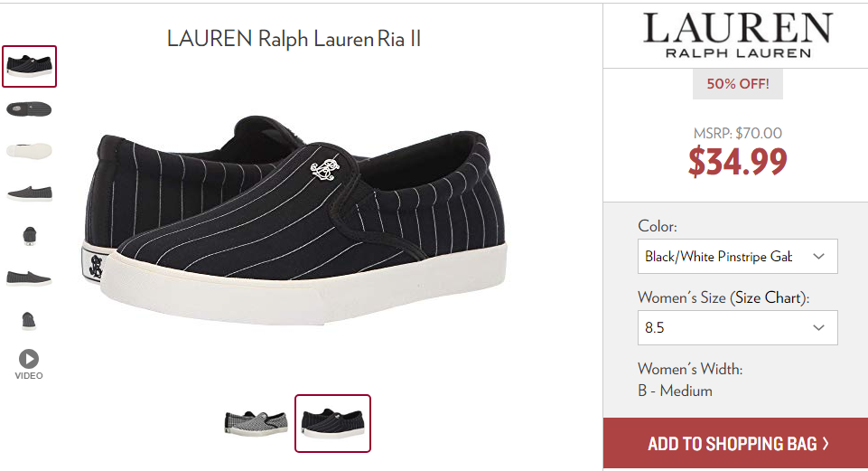Show the heel back view thumbnail
This screenshot has width=868, height=471.
(29, 321)
